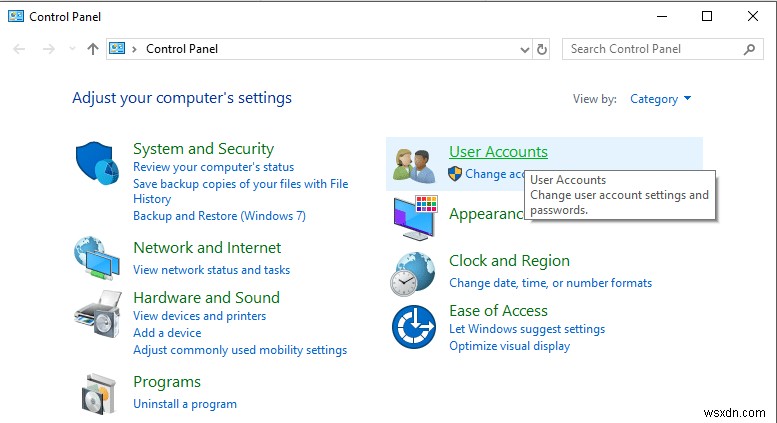
Task: Open System and Security category
Action: tap(203, 149)
